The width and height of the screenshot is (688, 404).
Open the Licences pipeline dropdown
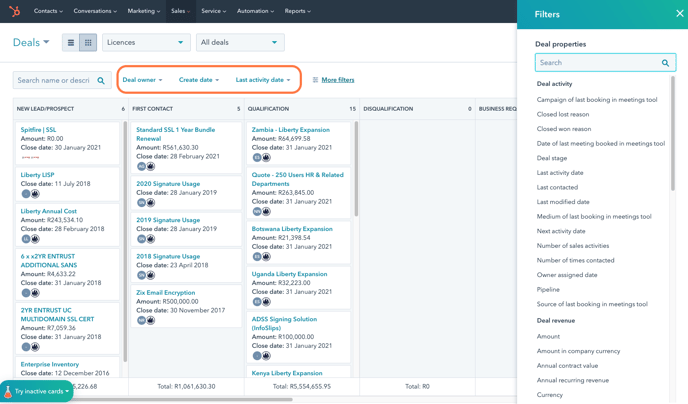point(146,43)
